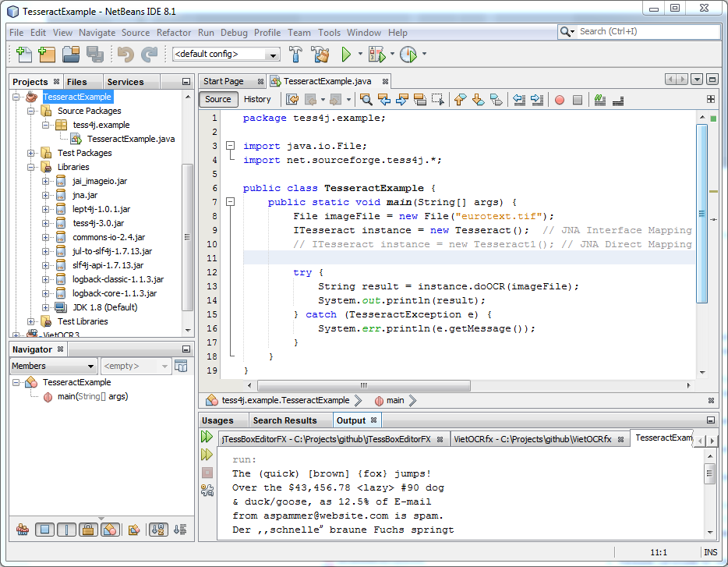Screen dimensions: 728x567
Task: Click the New File toolbar icon
Action: pos(23,55)
